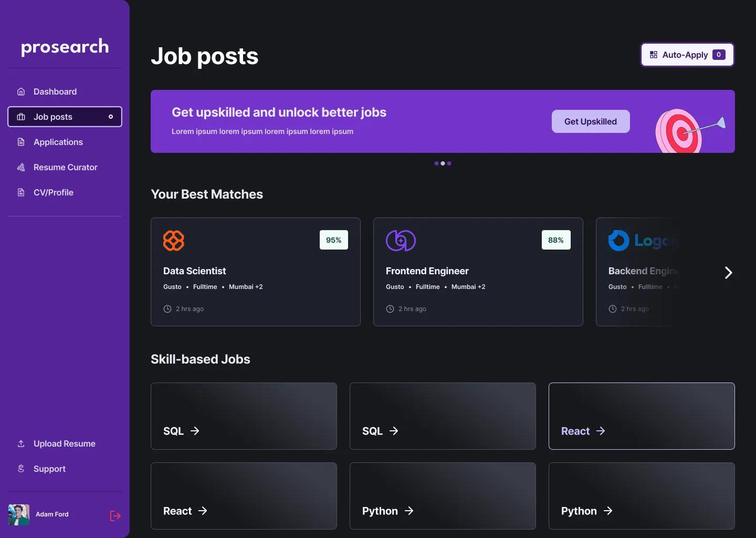Select the middle banner carousel dot
Image resolution: width=756 pixels, height=538 pixels.
click(x=443, y=163)
